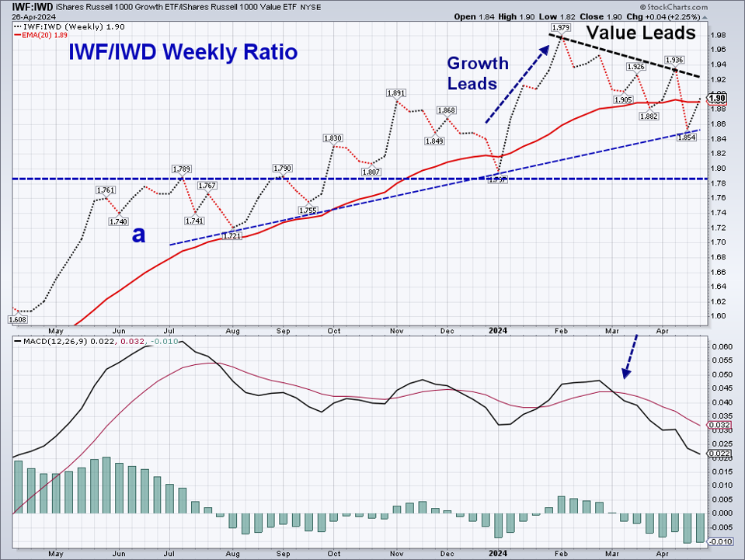The image size is (745, 560).
Task: Click the 0.022 MACD value tag
Action: [717, 453]
